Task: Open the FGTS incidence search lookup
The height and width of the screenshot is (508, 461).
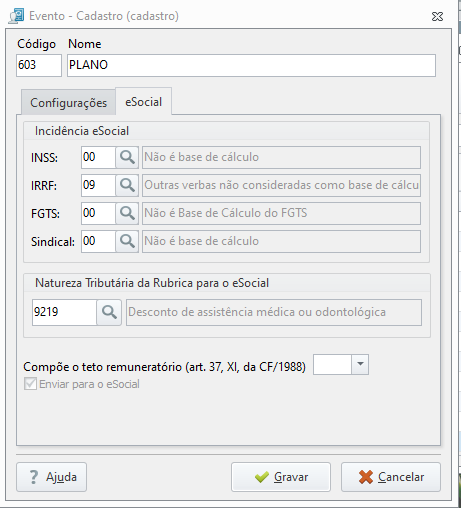Action: coord(127,213)
